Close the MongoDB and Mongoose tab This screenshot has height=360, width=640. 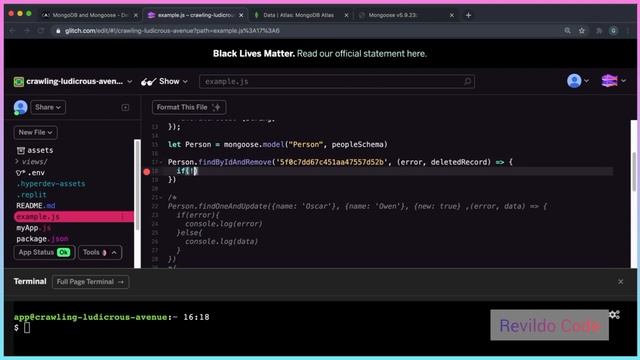click(136, 15)
